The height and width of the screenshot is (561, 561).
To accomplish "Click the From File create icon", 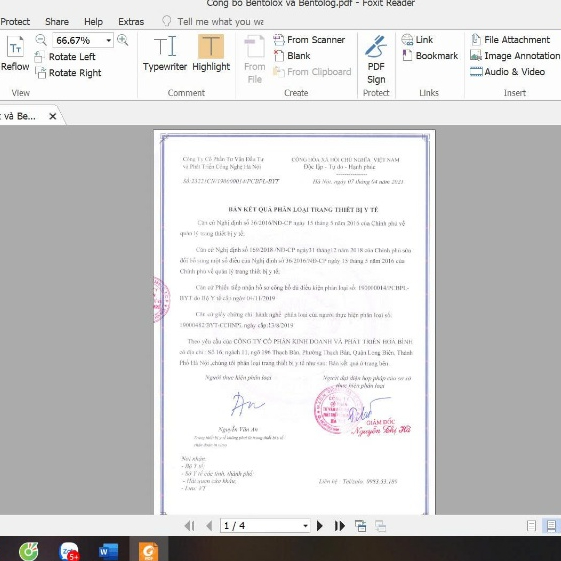I will coord(255,59).
